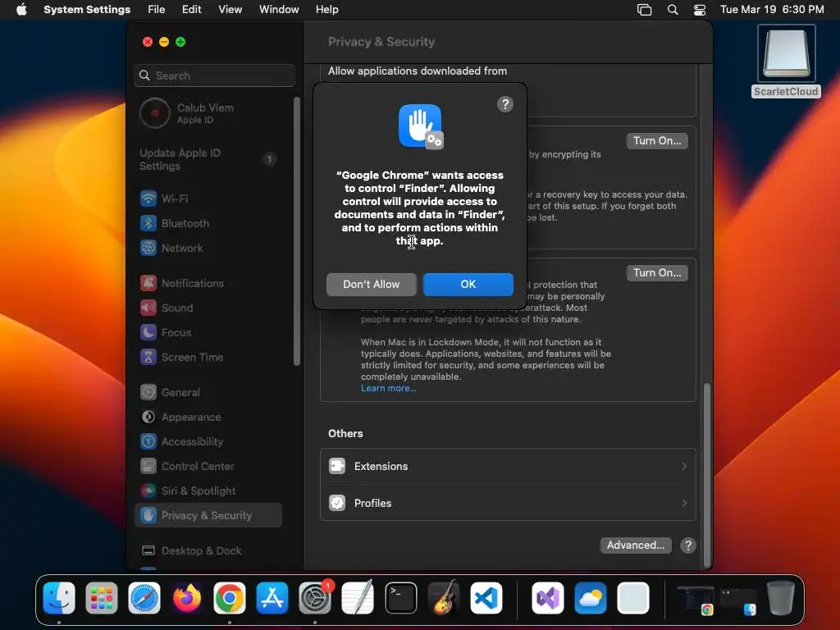The height and width of the screenshot is (630, 840).
Task: Open Focus settings
Action: pyautogui.click(x=208, y=333)
